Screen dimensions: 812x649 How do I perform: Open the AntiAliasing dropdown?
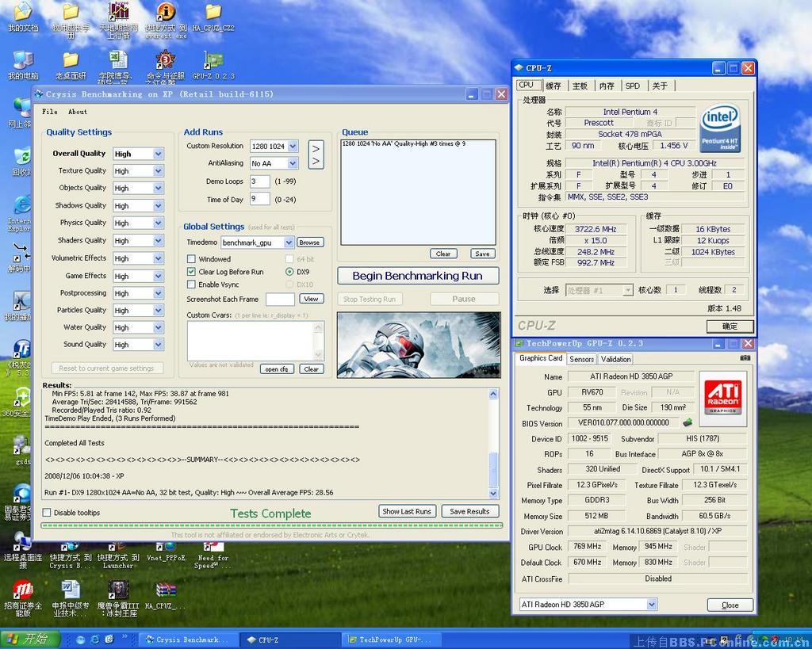pos(293,164)
